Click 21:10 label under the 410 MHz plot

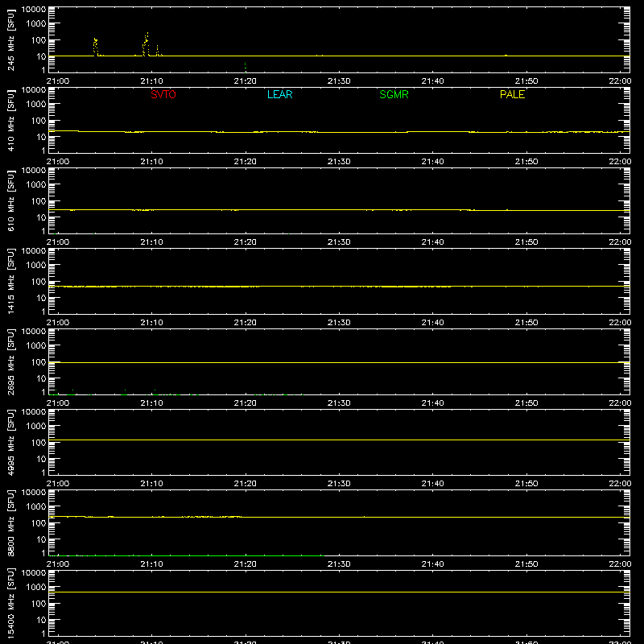pyautogui.click(x=151, y=162)
